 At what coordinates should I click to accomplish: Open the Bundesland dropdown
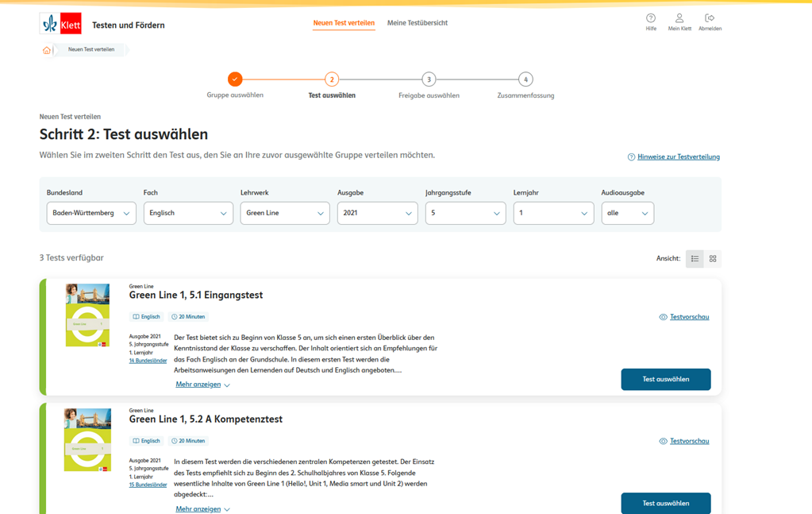[91, 213]
